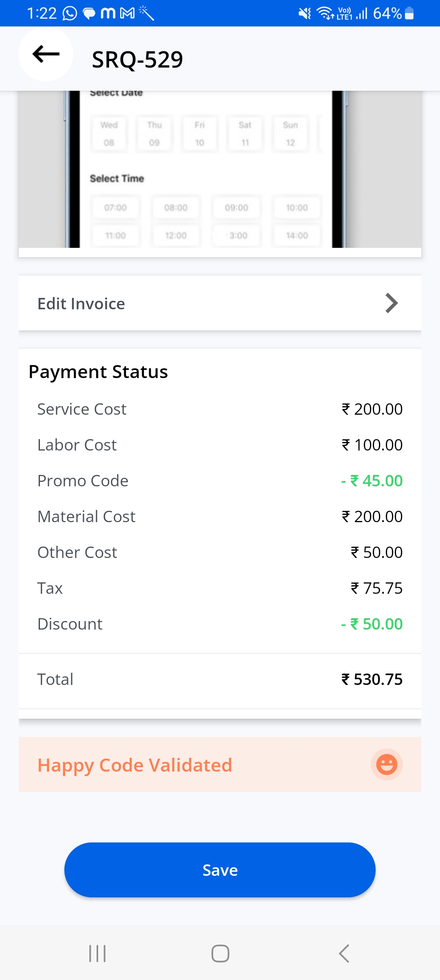440x980 pixels.
Task: Open Android recent apps button
Action: point(97,954)
